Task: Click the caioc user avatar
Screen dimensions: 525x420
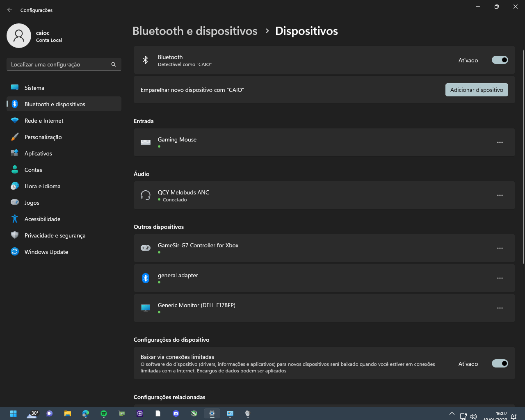Action: (19, 36)
